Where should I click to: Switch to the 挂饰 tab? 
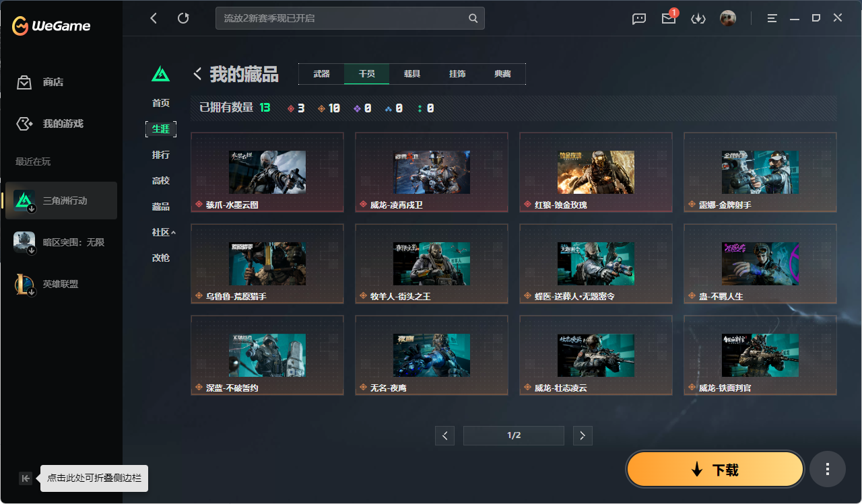pyautogui.click(x=457, y=74)
